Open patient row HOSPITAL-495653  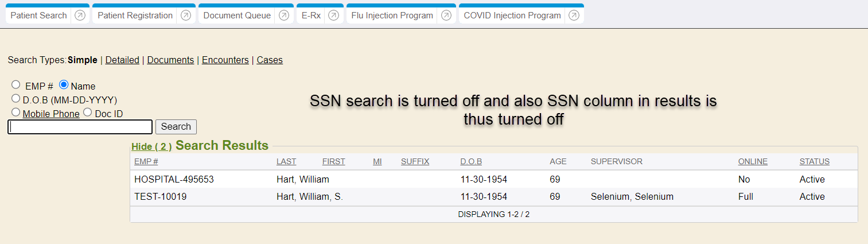pos(174,179)
